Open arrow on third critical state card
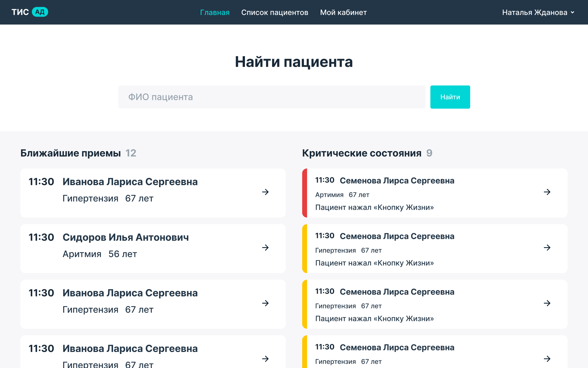588x368 pixels. [547, 303]
